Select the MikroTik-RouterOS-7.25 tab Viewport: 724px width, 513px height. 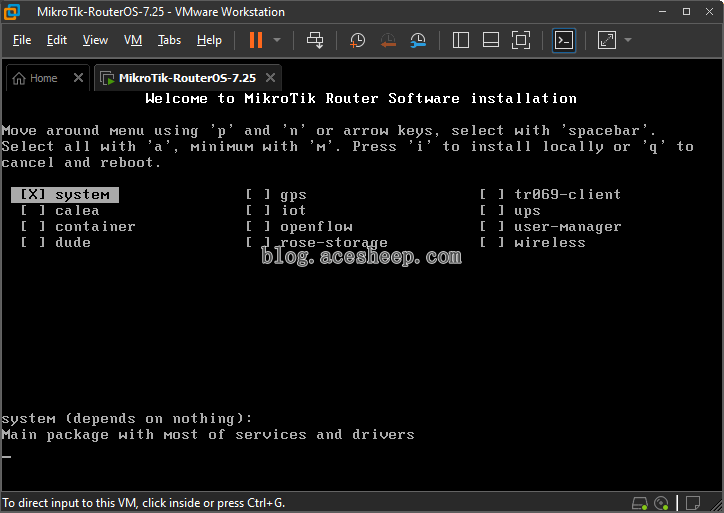187,78
